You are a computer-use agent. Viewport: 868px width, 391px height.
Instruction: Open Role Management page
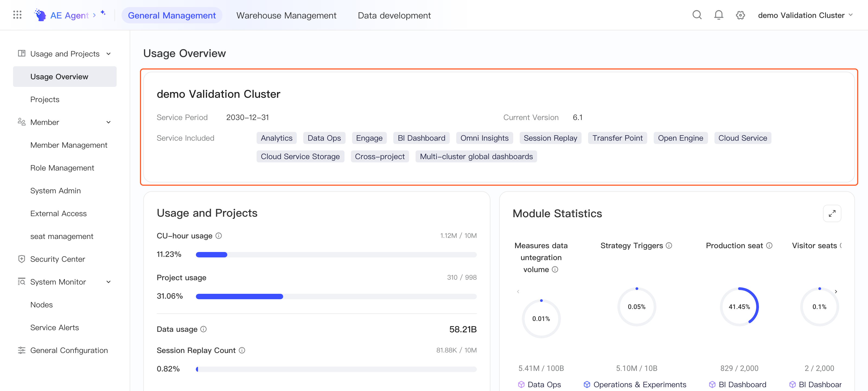tap(62, 168)
